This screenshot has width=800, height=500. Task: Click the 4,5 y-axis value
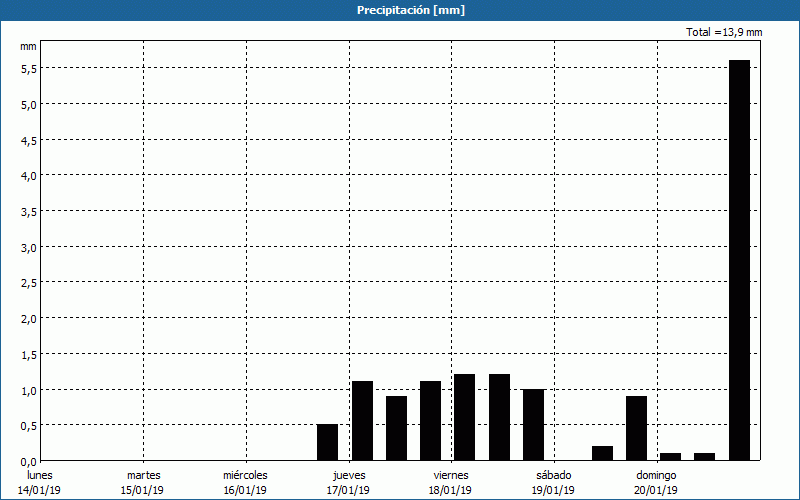[x=29, y=140]
